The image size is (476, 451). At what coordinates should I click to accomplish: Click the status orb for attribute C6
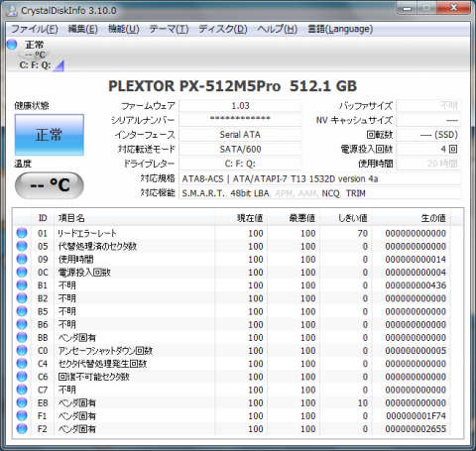(x=22, y=377)
